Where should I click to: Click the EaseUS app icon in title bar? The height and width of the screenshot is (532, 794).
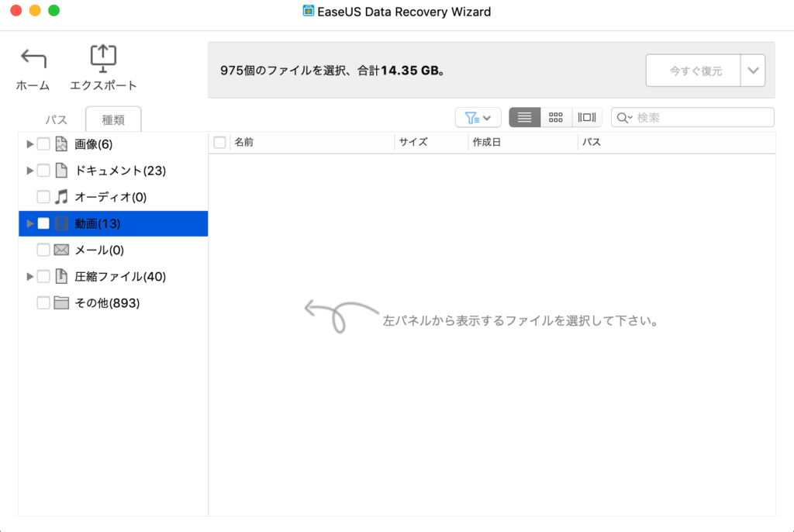(309, 11)
